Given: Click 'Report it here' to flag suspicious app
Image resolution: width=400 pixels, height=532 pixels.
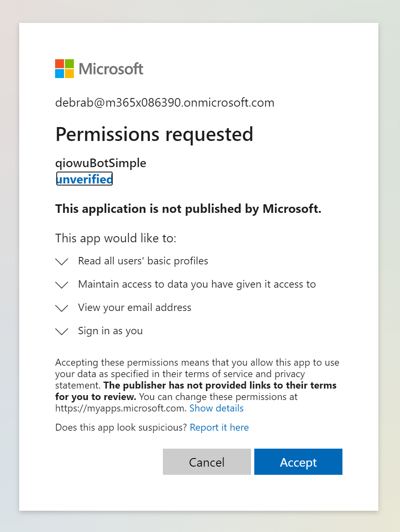Looking at the screenshot, I should point(219,427).
